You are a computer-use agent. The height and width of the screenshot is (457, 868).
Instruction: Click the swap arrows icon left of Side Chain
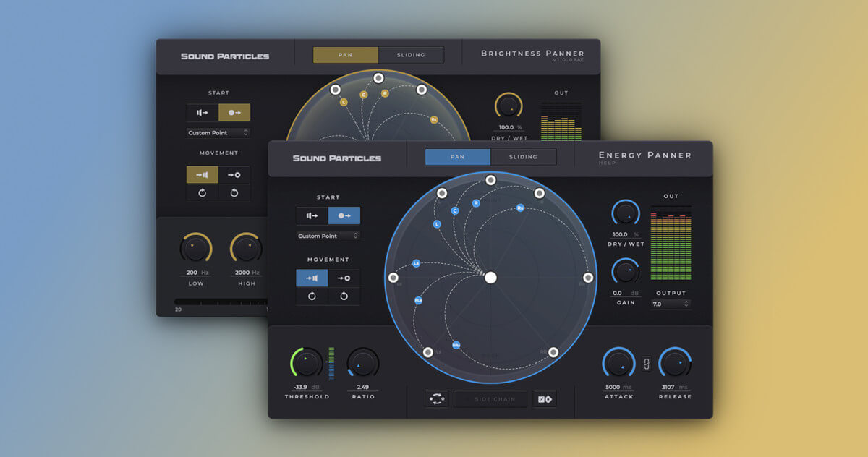tap(437, 399)
